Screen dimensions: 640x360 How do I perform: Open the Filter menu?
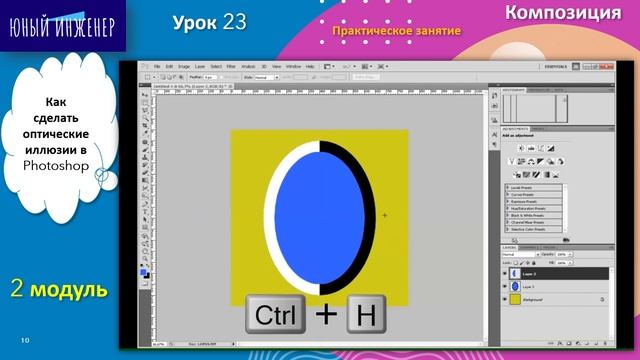coord(231,67)
